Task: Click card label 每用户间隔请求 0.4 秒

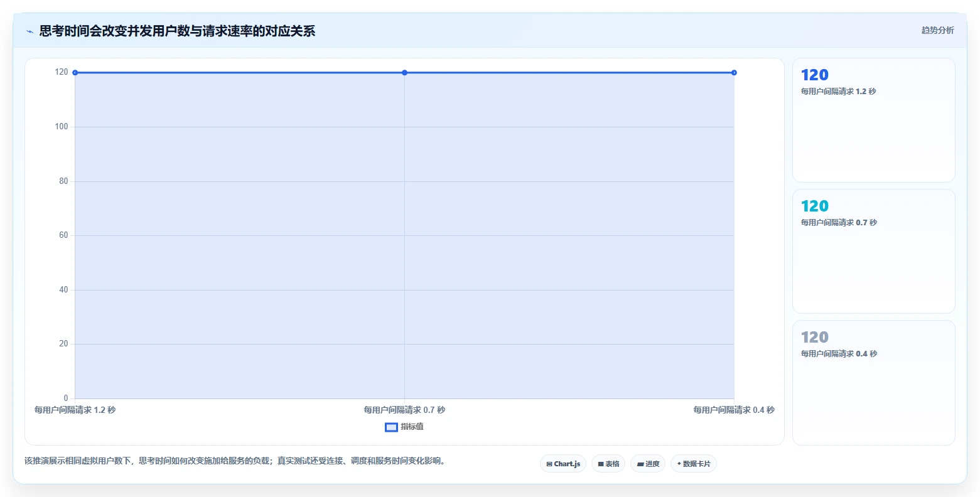Action: point(839,354)
